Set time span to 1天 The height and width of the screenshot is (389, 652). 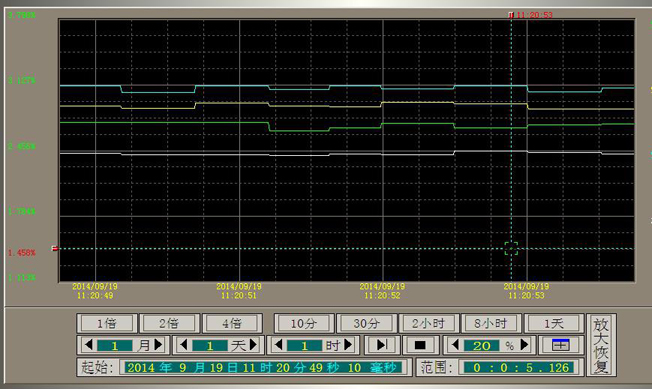[x=554, y=323]
